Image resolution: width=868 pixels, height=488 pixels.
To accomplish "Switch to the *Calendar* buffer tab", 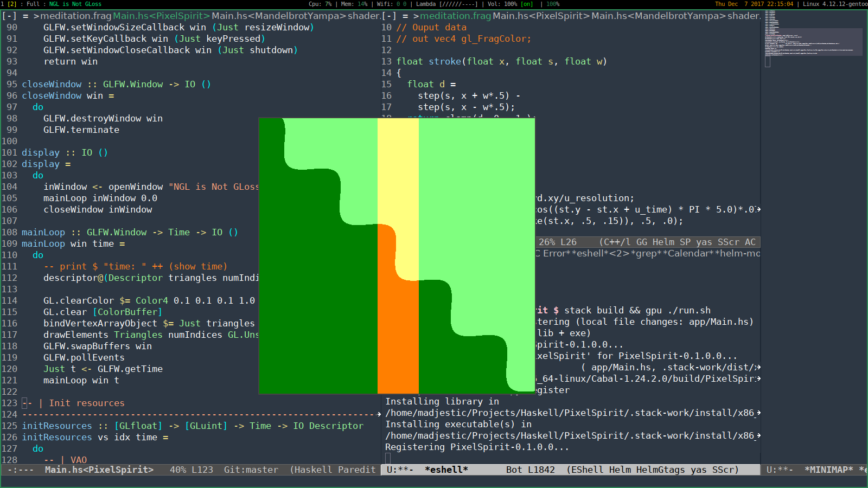I will (x=689, y=253).
